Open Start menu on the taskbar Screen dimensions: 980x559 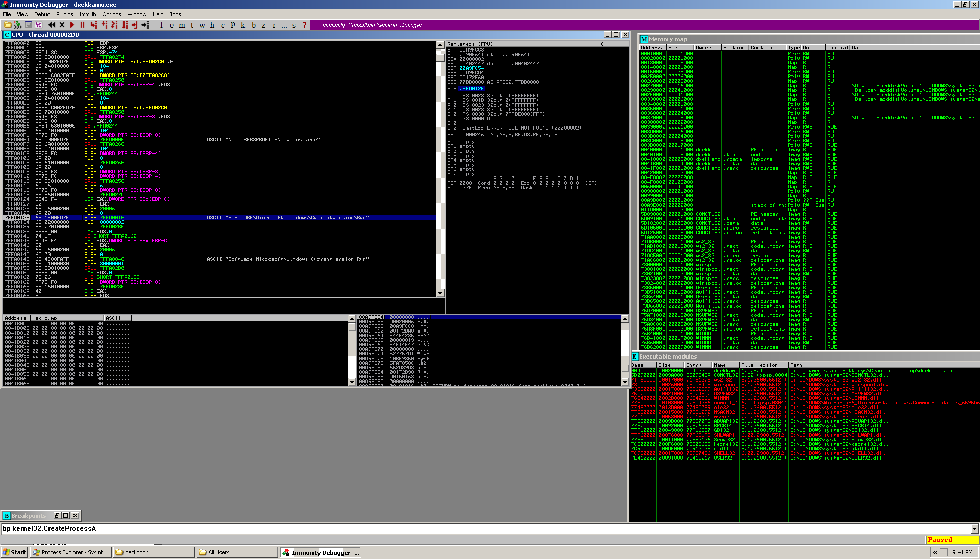pos(14,552)
